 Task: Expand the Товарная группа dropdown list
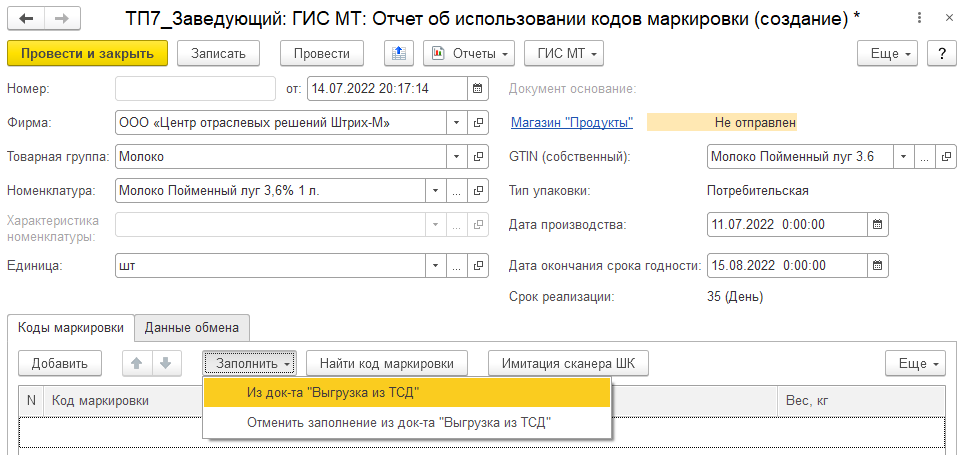[x=456, y=157]
